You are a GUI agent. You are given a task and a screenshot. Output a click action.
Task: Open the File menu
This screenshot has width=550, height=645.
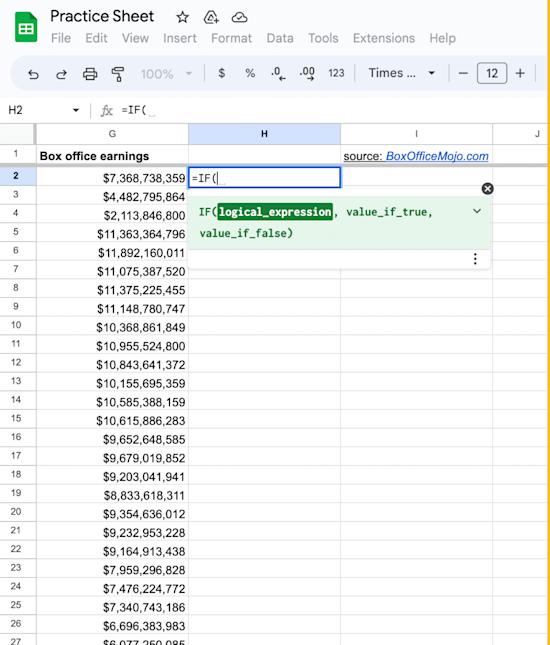coord(61,38)
